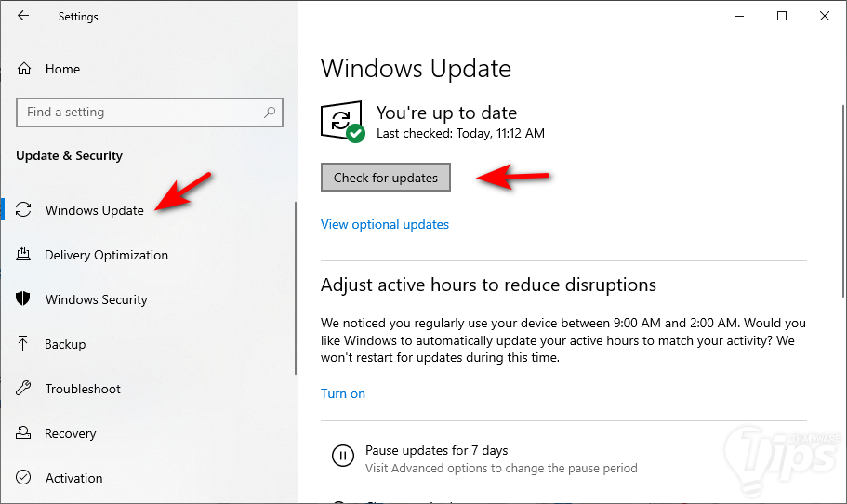
Task: Open the Windows Update sidebar item
Action: tap(94, 210)
